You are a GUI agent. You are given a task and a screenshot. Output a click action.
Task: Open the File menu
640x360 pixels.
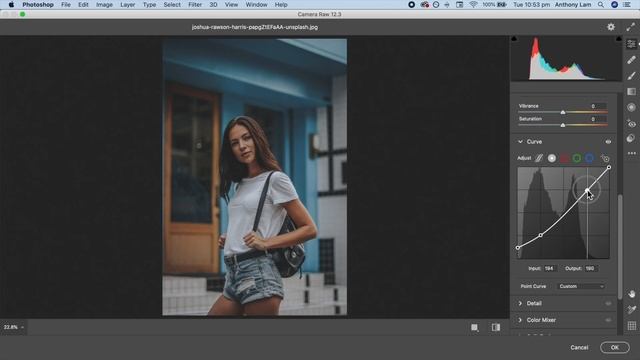[x=66, y=5]
